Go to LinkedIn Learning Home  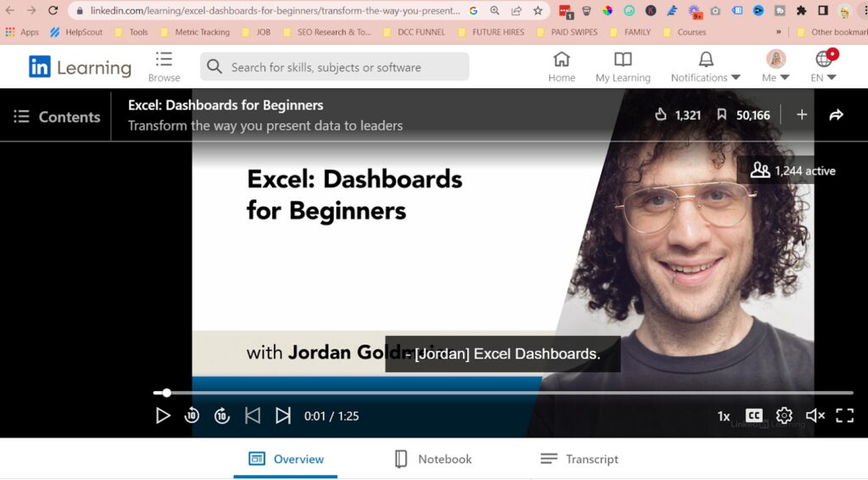561,67
